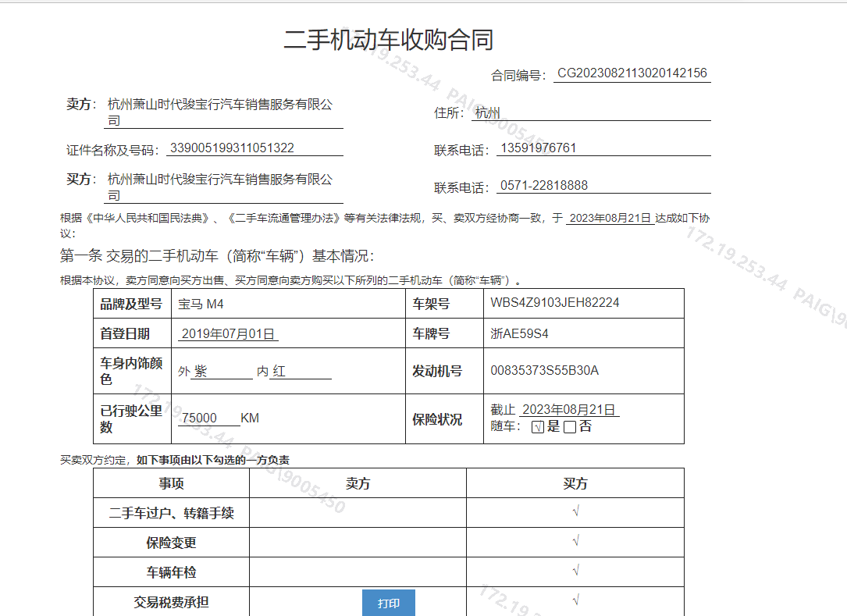The height and width of the screenshot is (616, 847).
Task: Click the 证件名称及号码 label
Action: click(x=112, y=150)
